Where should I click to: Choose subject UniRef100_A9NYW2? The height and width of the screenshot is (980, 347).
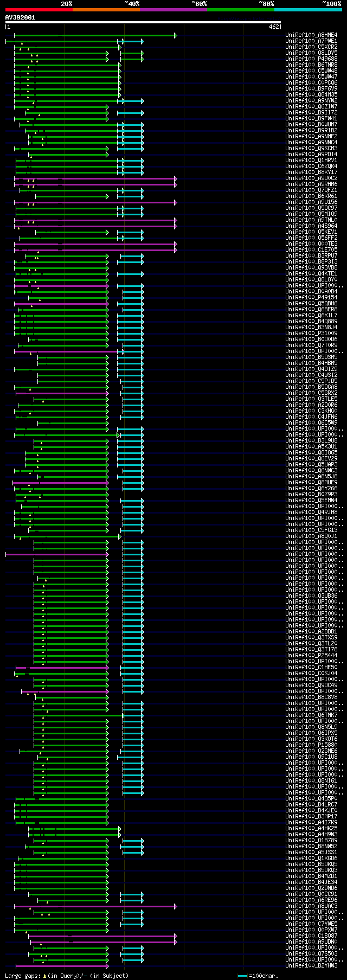[311, 101]
